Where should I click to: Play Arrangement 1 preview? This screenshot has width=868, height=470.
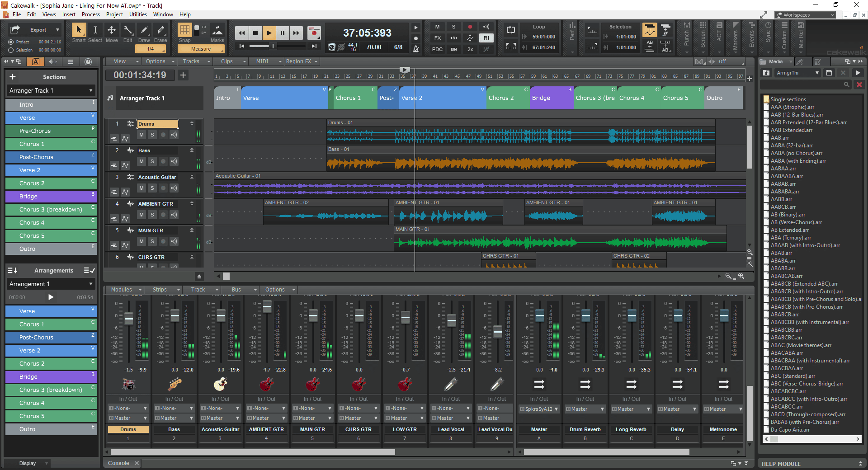(51, 297)
